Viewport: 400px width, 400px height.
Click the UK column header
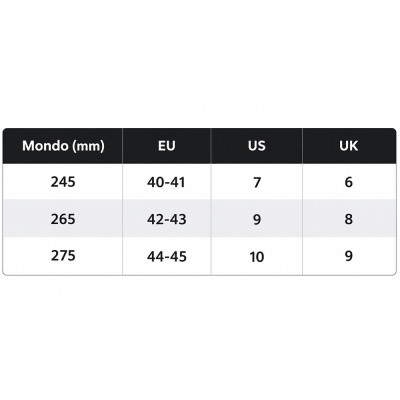pyautogui.click(x=349, y=146)
